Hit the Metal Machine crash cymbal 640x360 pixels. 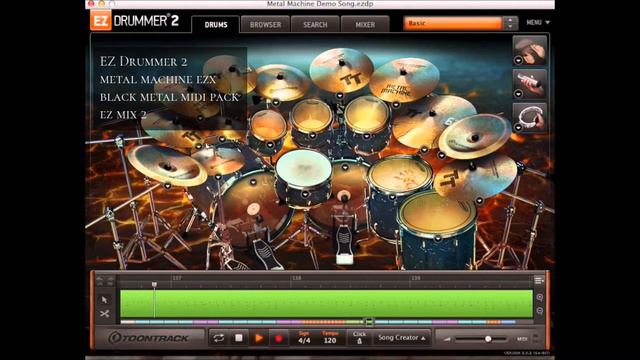pyautogui.click(x=403, y=80)
